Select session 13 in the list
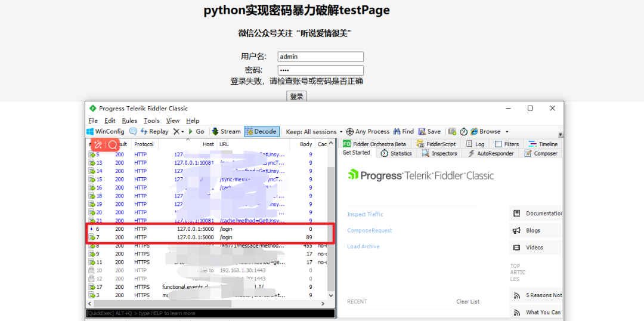644x321 pixels. [x=208, y=163]
